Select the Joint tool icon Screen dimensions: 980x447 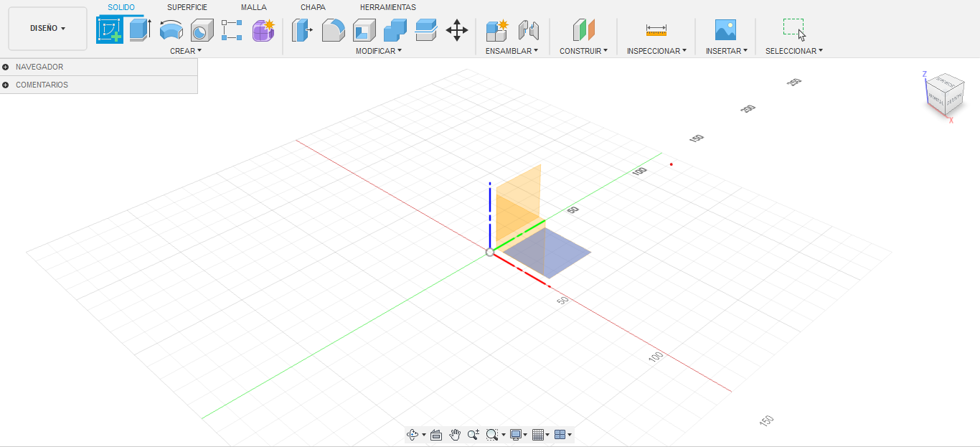point(528,30)
